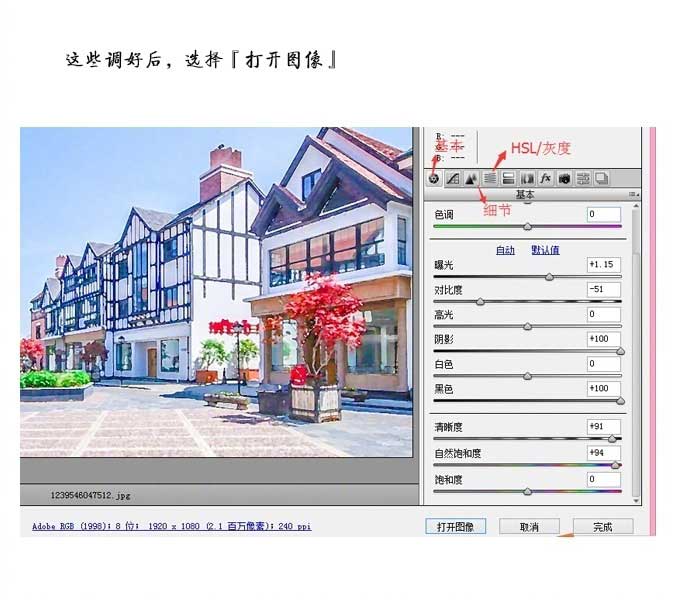Open the Camera Calibration panel tab
The height and width of the screenshot is (600, 680).
[564, 178]
